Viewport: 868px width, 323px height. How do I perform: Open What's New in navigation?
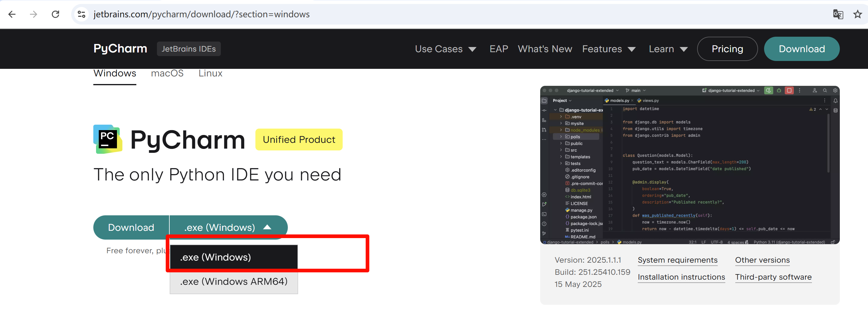pyautogui.click(x=545, y=49)
